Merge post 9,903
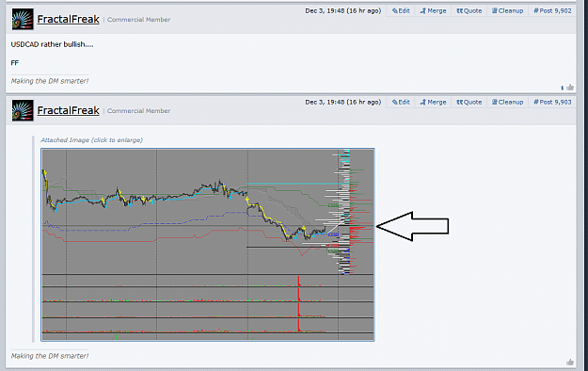 433,102
